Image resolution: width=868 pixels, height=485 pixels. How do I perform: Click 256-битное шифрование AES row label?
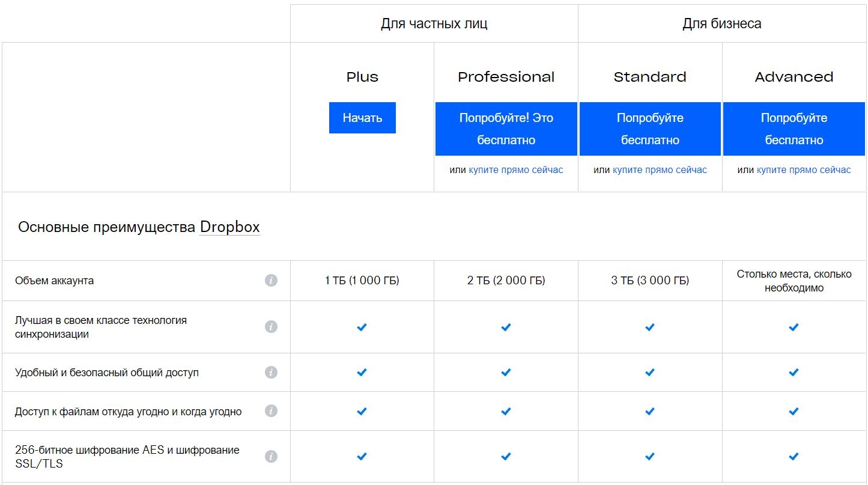(127, 457)
